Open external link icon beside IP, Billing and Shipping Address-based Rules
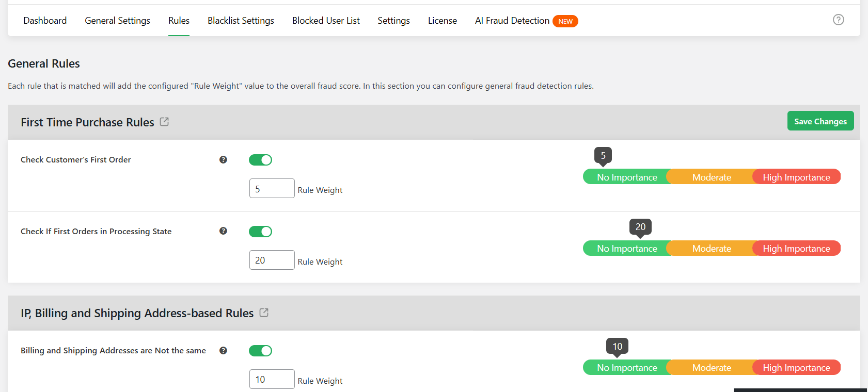 [x=264, y=313]
